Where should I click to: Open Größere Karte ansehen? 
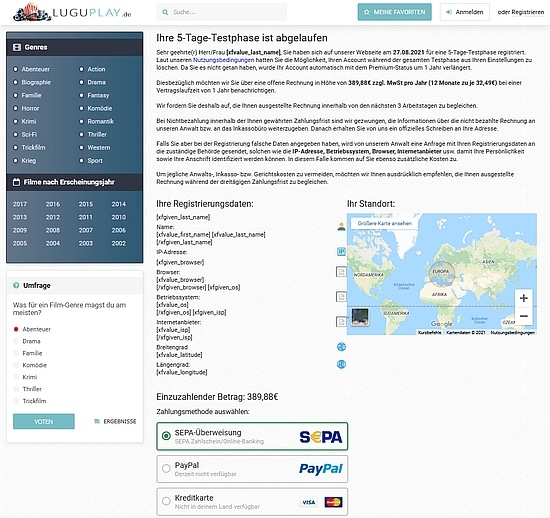click(384, 223)
